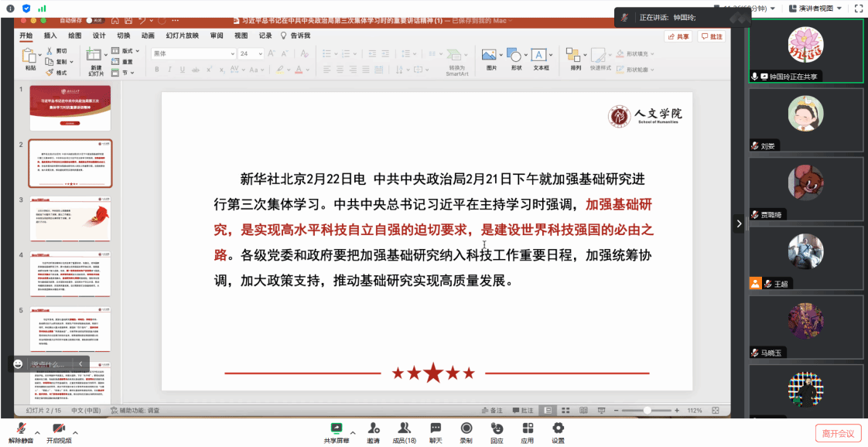Toggle the 自动保存 autosave switch

point(96,21)
